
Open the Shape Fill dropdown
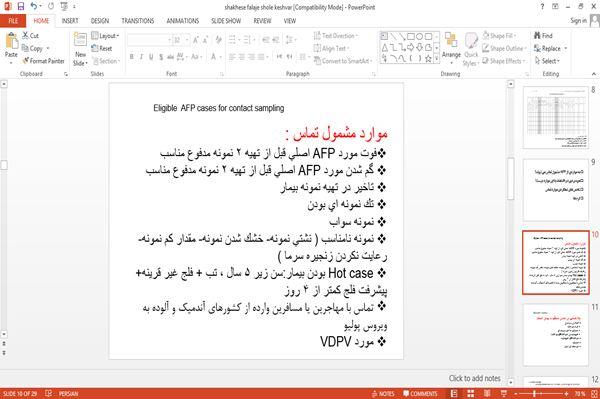click(499, 36)
